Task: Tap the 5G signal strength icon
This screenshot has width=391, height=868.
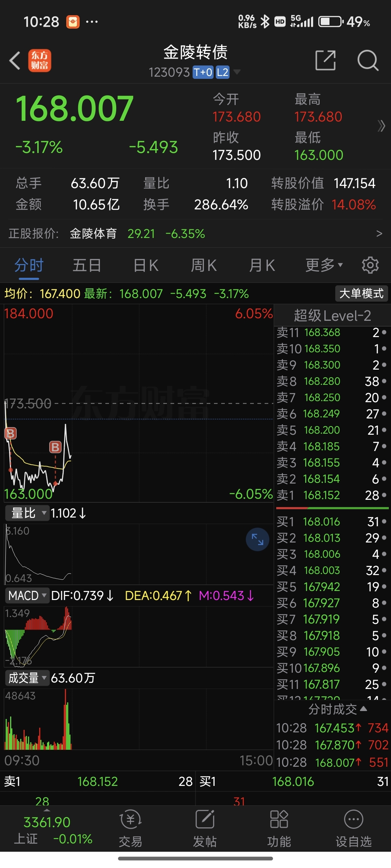Action: point(302,21)
